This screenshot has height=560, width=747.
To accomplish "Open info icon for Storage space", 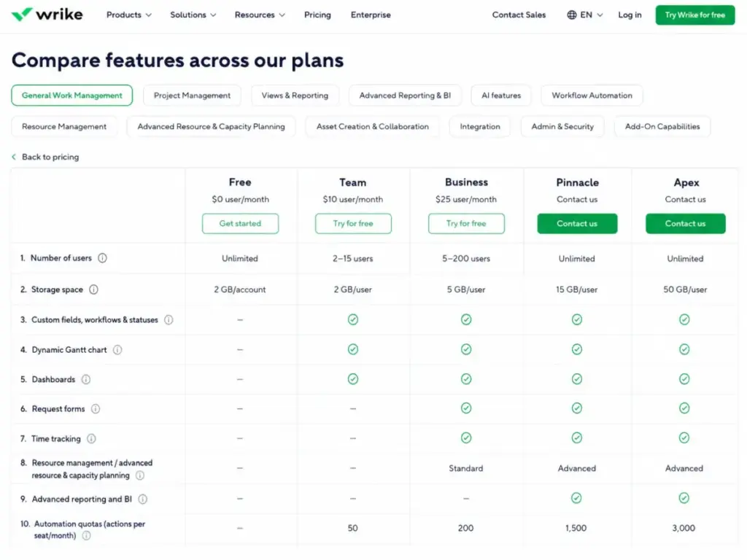I will click(94, 289).
